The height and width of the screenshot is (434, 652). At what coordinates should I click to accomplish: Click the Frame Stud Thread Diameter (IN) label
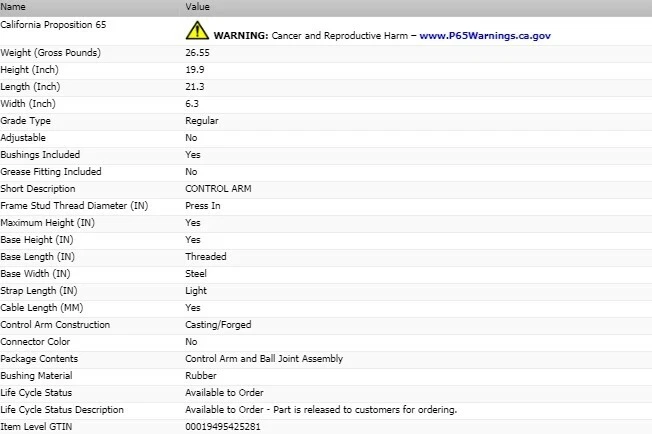tap(74, 206)
